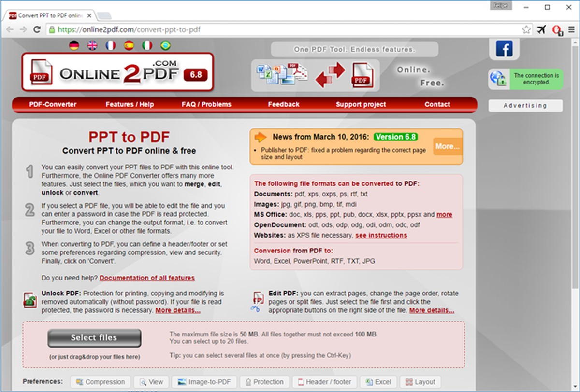Open Layout preferences
Image resolution: width=580 pixels, height=392 pixels.
[x=420, y=382]
